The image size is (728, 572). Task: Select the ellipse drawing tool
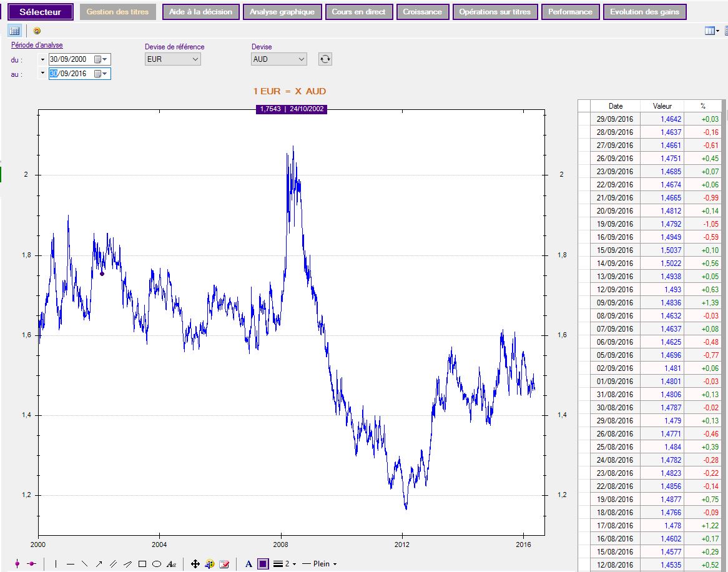coord(157,564)
